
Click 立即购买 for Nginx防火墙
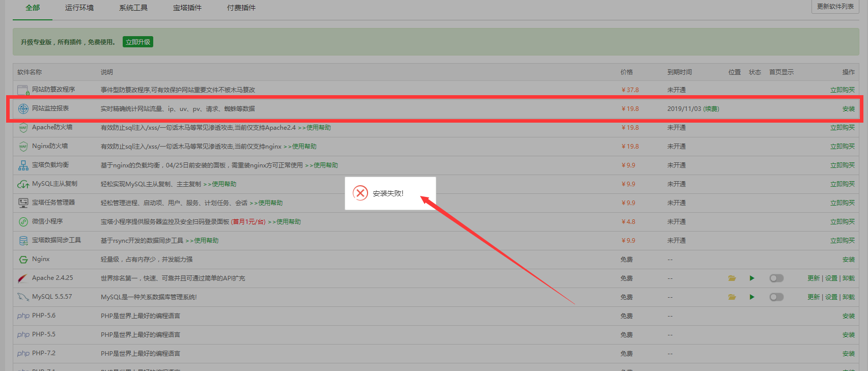[x=843, y=147]
